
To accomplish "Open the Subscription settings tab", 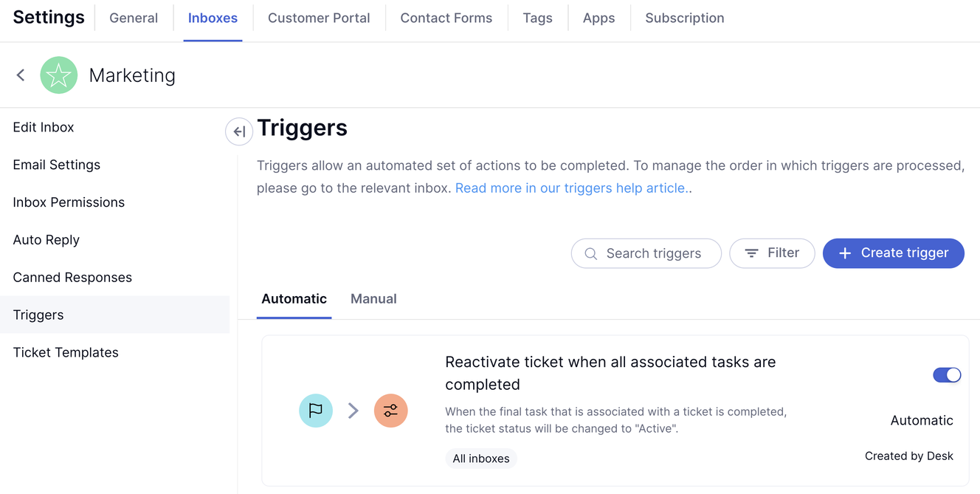I will [x=684, y=18].
